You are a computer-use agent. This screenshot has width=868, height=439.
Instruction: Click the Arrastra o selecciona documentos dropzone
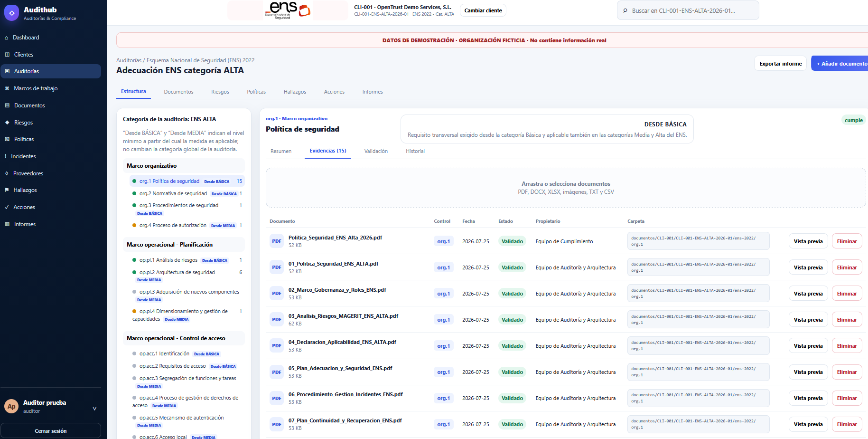[566, 188]
